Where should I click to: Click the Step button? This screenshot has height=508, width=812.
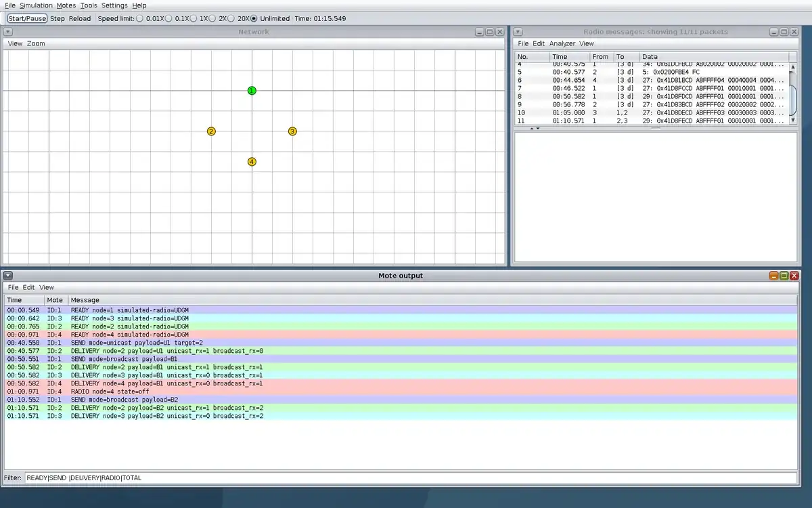point(58,18)
